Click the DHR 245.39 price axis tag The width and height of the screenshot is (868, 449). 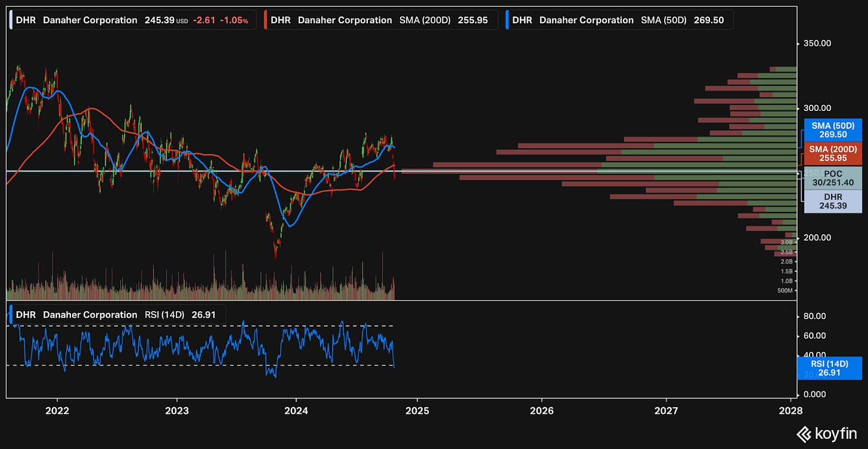[x=833, y=201]
